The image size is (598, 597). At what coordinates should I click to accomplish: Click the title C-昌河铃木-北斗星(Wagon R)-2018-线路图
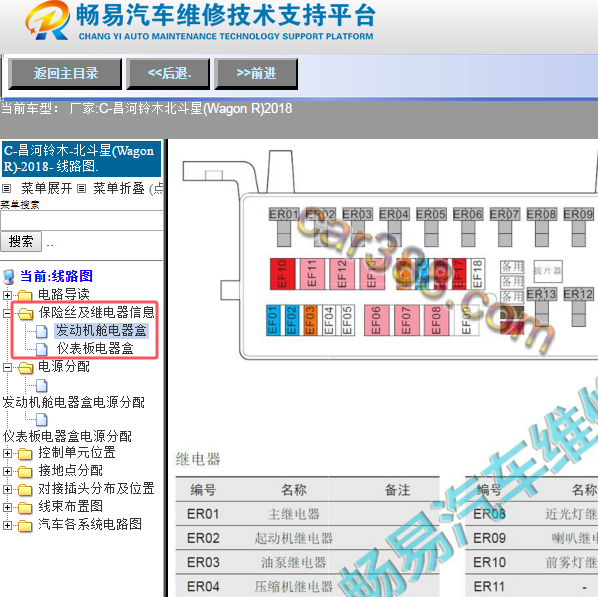click(x=81, y=159)
